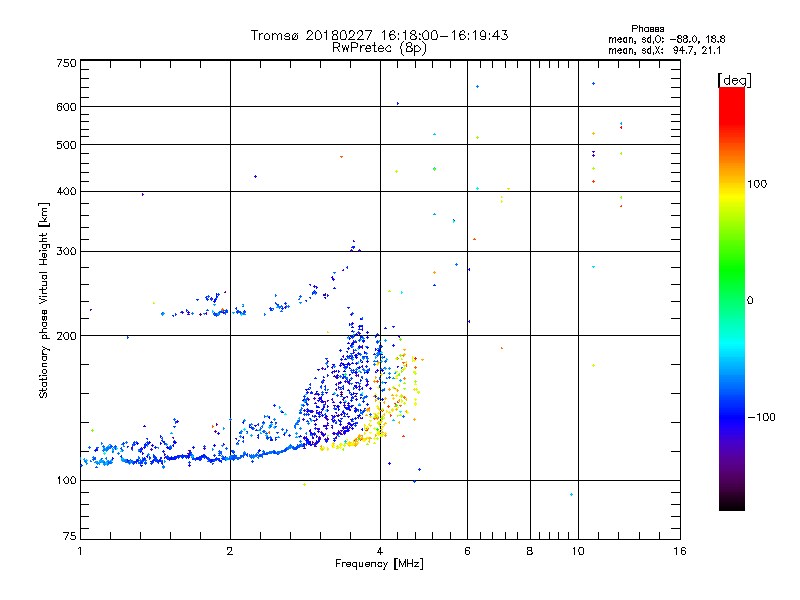Viewport: 800px width, 600px height.
Task: Click the x-axis tick label "4"
Action: (x=380, y=551)
